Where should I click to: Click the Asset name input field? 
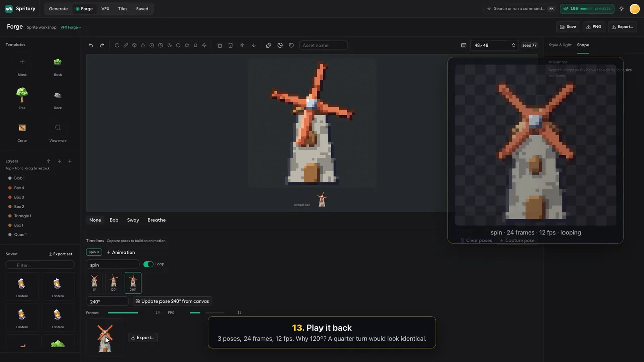(x=324, y=45)
